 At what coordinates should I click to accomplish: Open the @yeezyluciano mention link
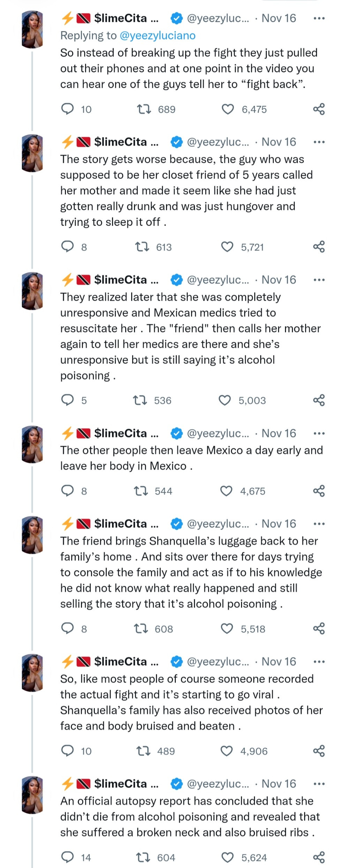pos(157,36)
